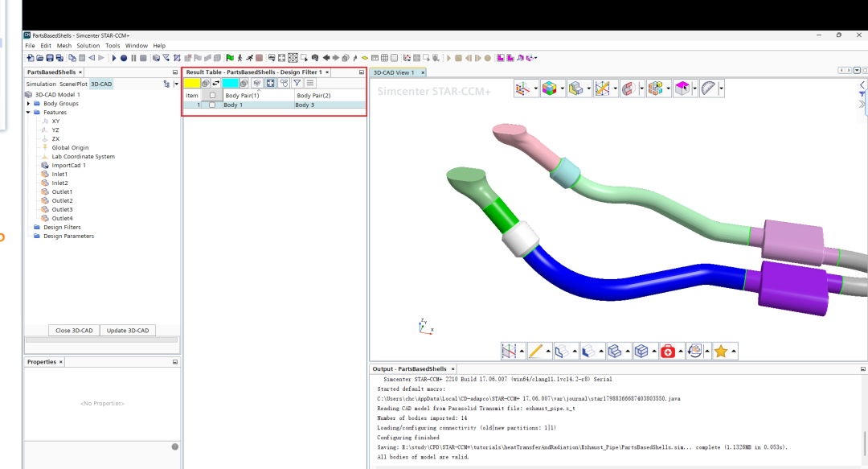
Task: Click the Close 3D-CAD button
Action: pos(74,331)
